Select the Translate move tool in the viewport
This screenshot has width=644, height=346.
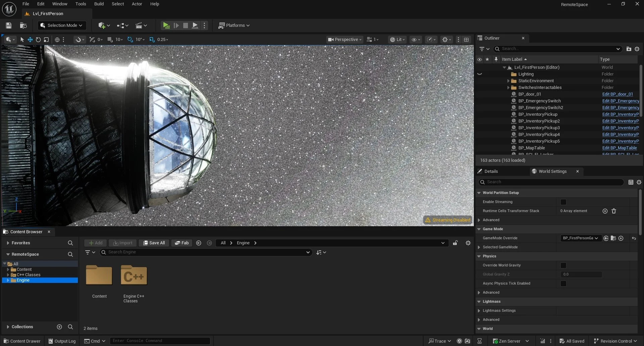click(30, 40)
